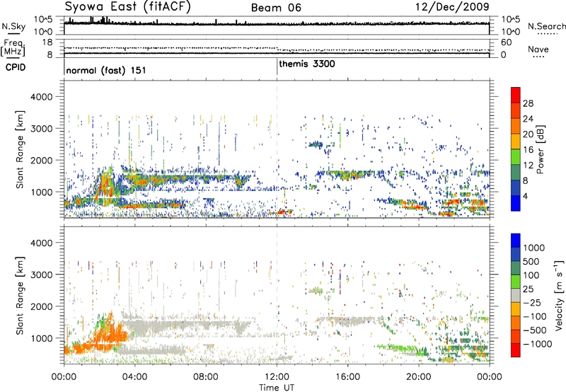This screenshot has height=392, width=566.
Task: Pick the power swatch between 16 and 20
Action: (516, 142)
